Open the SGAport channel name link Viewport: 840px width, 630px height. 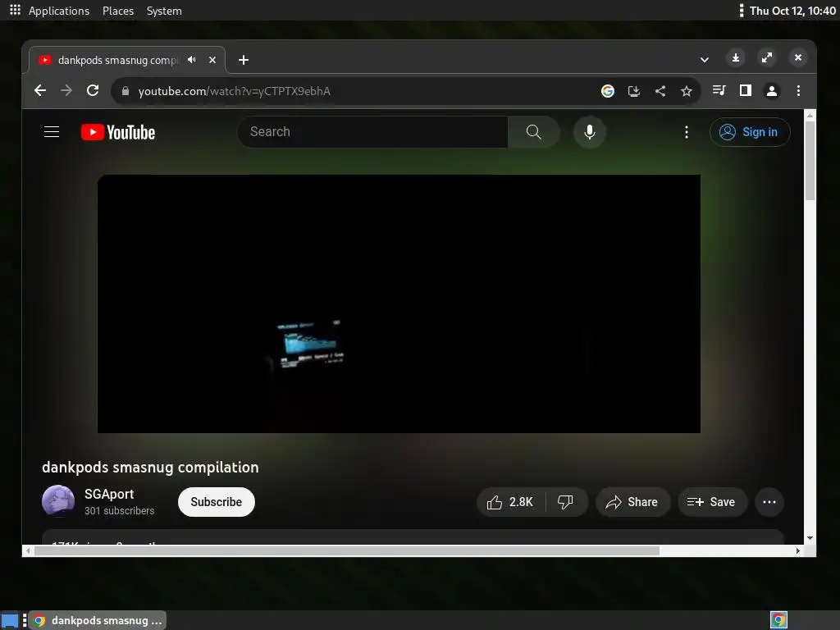[x=109, y=494]
